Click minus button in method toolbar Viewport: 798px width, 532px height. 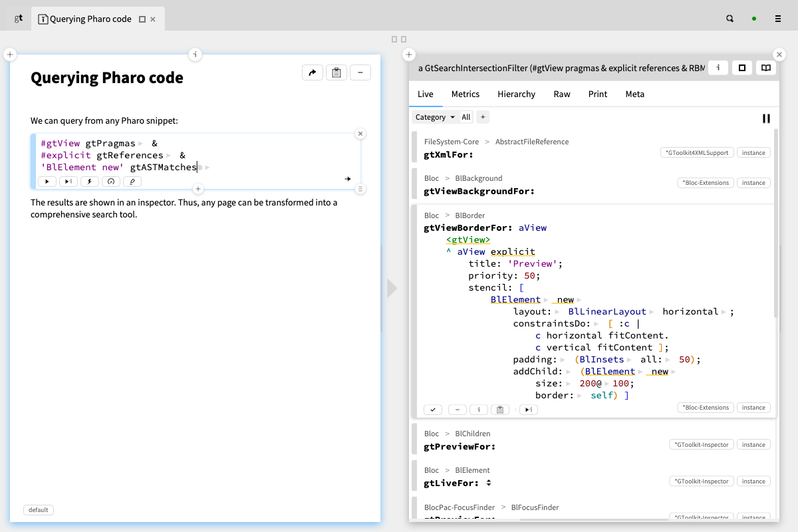(458, 410)
